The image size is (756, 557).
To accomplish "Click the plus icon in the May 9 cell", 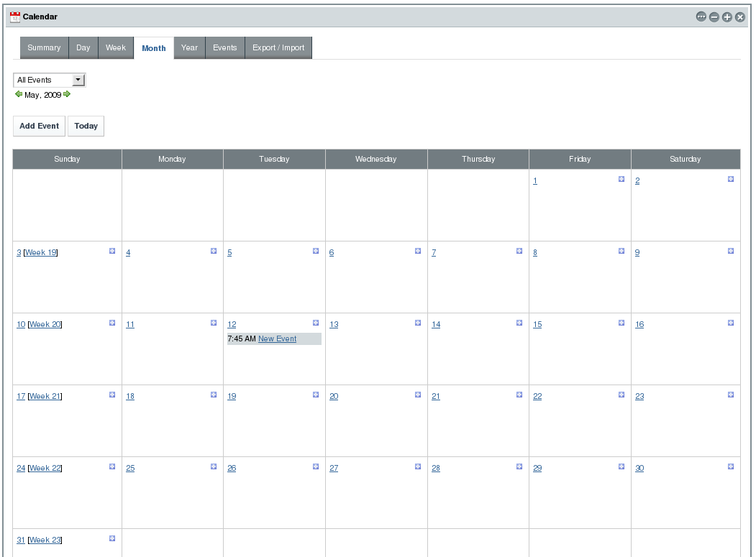I will click(x=731, y=251).
